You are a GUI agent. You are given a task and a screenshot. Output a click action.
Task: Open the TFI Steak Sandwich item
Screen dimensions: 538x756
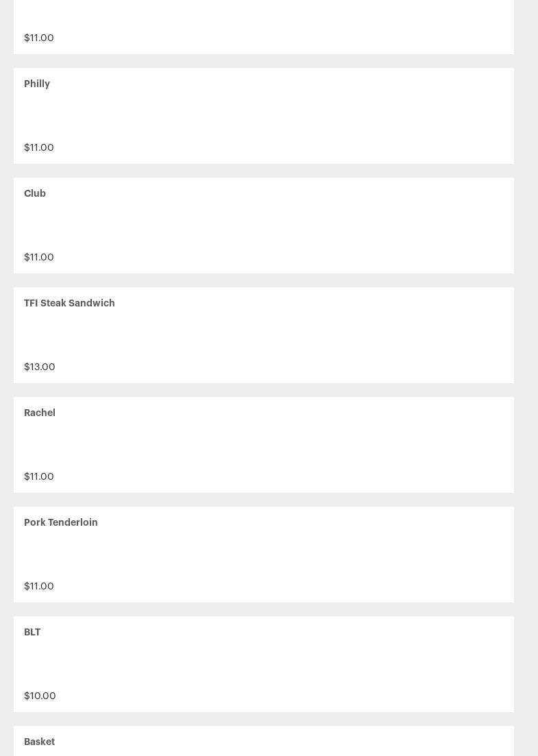pos(69,303)
